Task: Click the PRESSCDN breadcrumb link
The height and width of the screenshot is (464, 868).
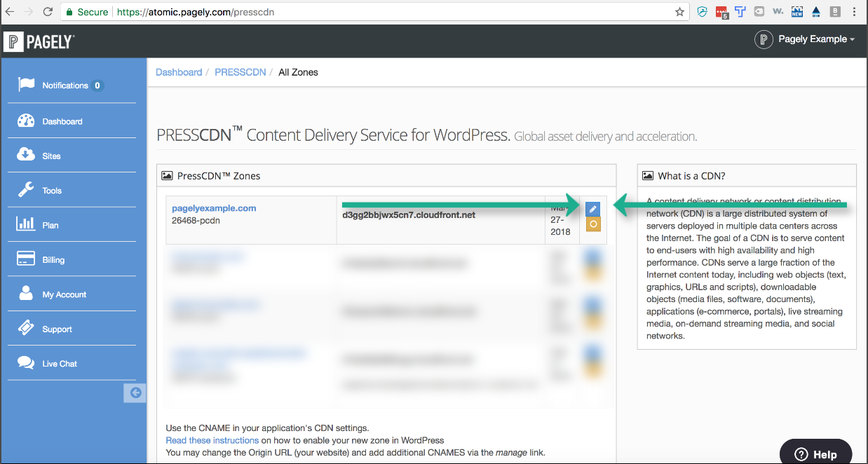Action: point(240,72)
